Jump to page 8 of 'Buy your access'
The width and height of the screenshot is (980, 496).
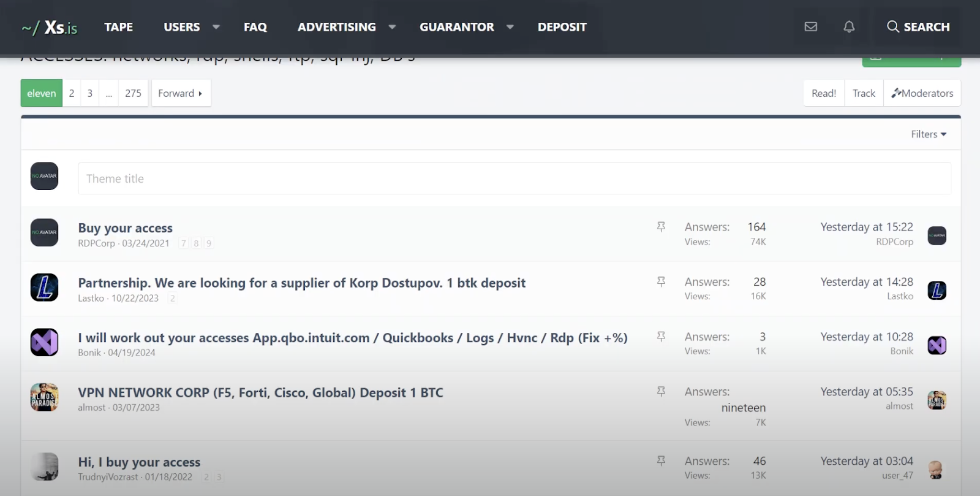click(196, 243)
